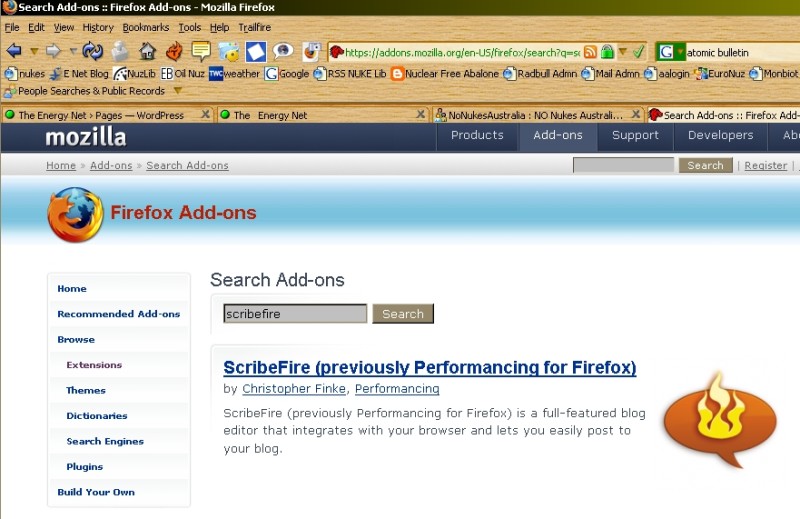
Task: Open the ScribeFire add-on title link
Action: point(430,367)
